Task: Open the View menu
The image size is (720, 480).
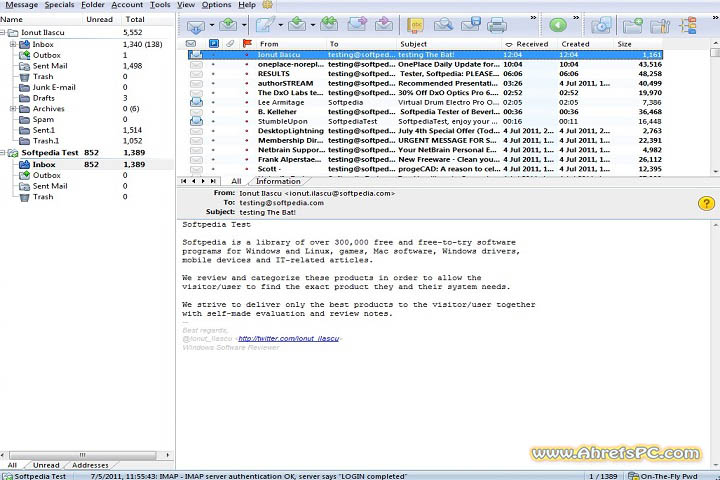Action: [186, 5]
